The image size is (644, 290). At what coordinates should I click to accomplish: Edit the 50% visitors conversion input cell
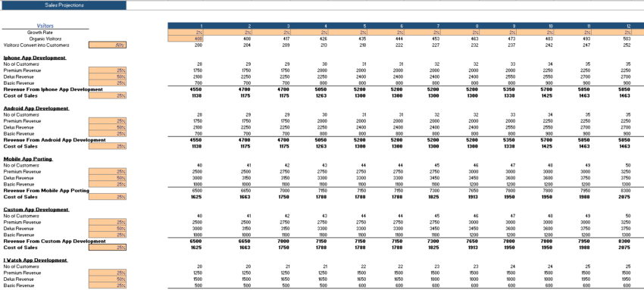click(107, 45)
